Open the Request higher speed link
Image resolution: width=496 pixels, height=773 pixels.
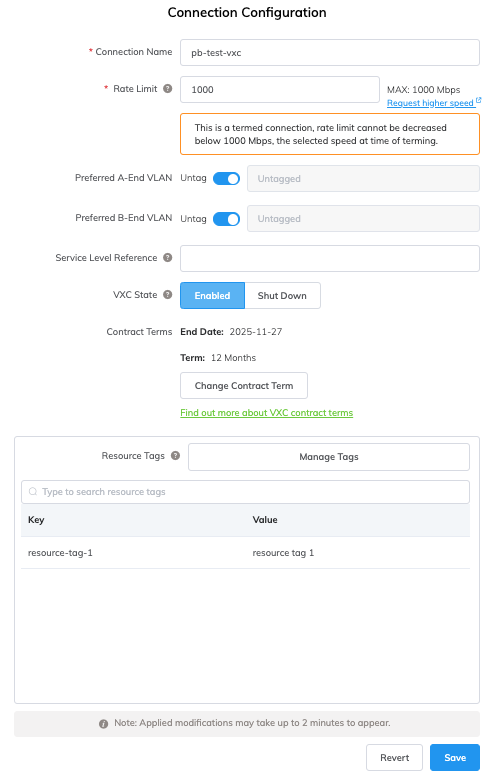coord(430,103)
